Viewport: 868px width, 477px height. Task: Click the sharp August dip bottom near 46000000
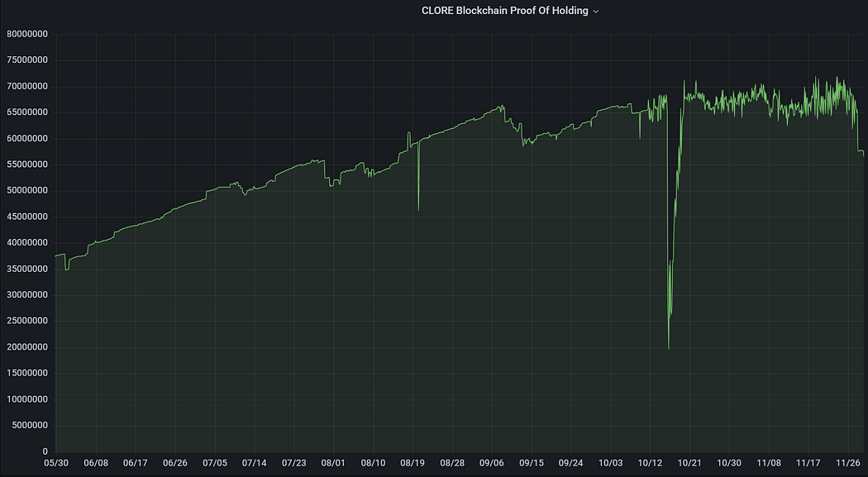(418, 210)
